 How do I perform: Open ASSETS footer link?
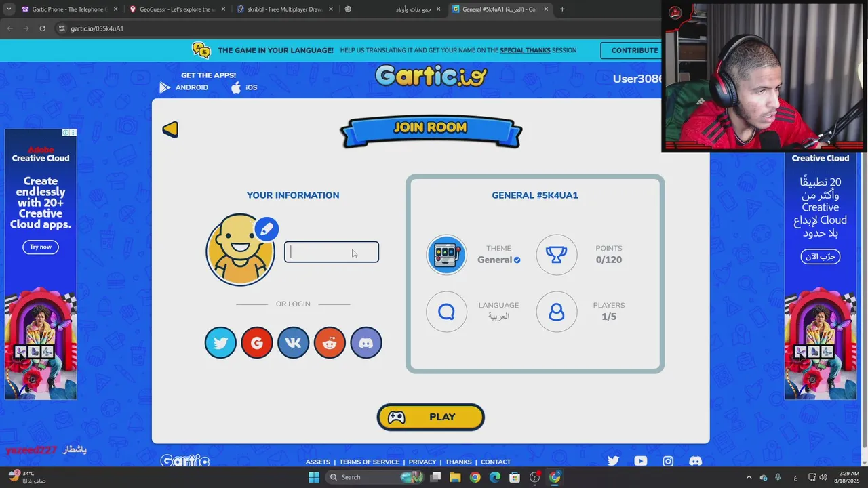click(318, 462)
